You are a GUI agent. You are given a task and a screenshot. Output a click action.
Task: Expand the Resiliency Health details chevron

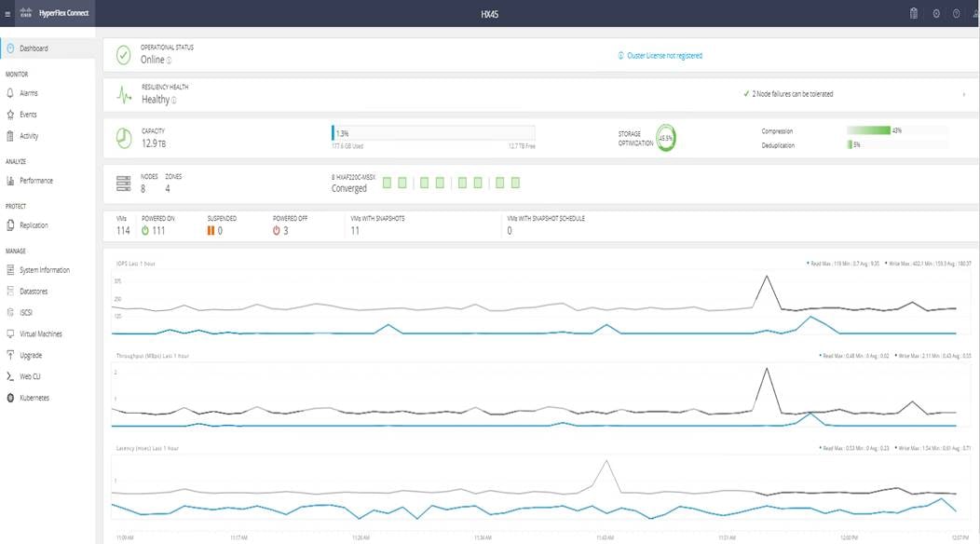tap(964, 94)
